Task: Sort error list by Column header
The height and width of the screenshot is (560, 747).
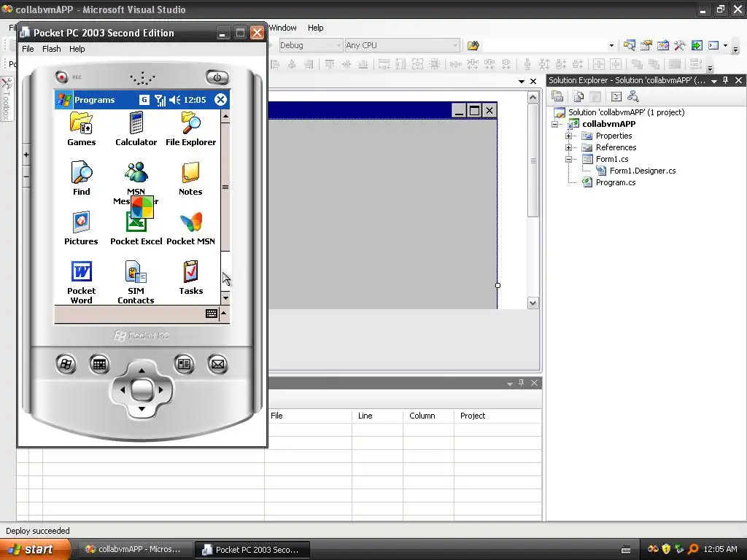Action: click(429, 416)
